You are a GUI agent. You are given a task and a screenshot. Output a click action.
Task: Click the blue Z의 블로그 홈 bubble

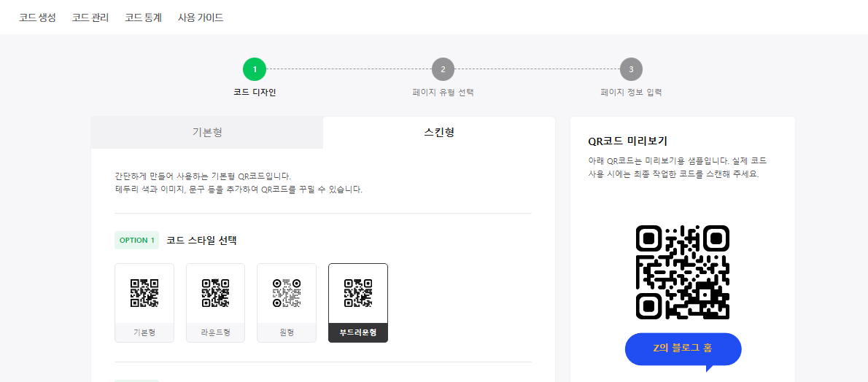[x=683, y=348]
